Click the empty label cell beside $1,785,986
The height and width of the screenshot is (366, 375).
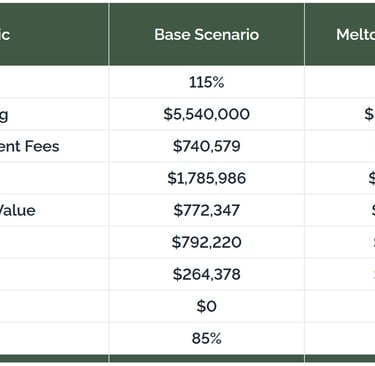(x=54, y=178)
